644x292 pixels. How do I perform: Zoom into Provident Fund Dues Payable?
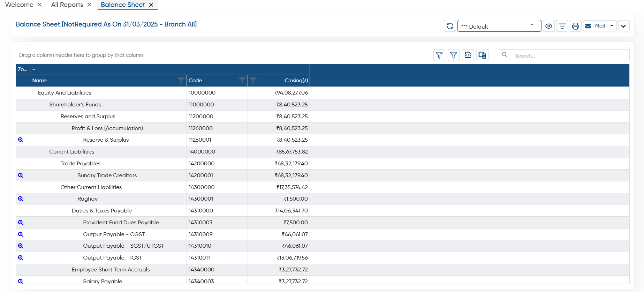coord(21,223)
